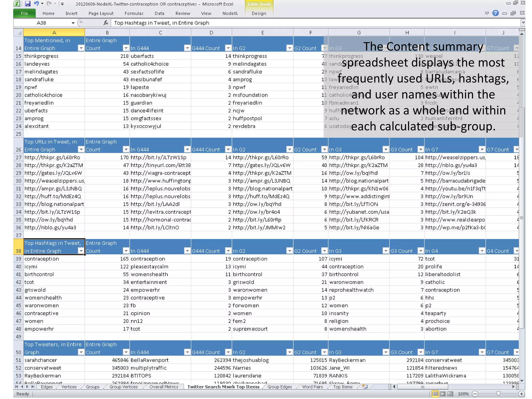Switch to the Formulas ribbon tab
The width and height of the screenshot is (532, 399).
(134, 14)
